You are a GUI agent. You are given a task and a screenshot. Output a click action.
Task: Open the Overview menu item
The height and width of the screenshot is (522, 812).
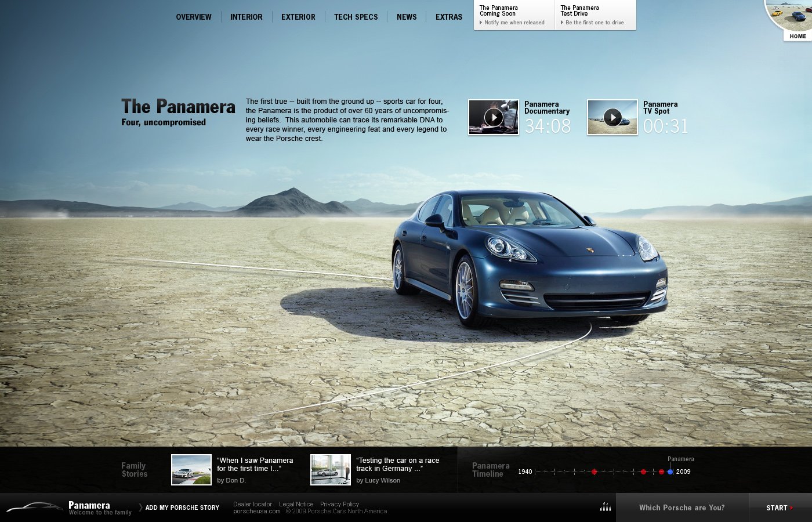click(x=194, y=17)
